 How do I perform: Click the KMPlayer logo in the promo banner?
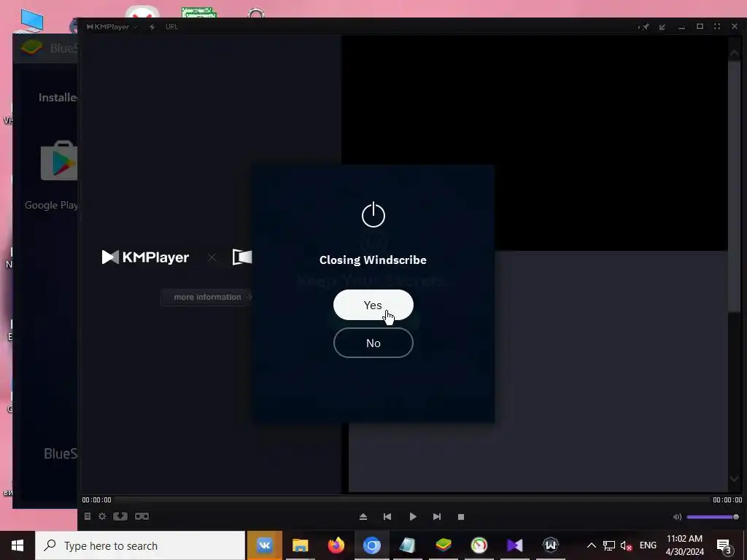(145, 257)
